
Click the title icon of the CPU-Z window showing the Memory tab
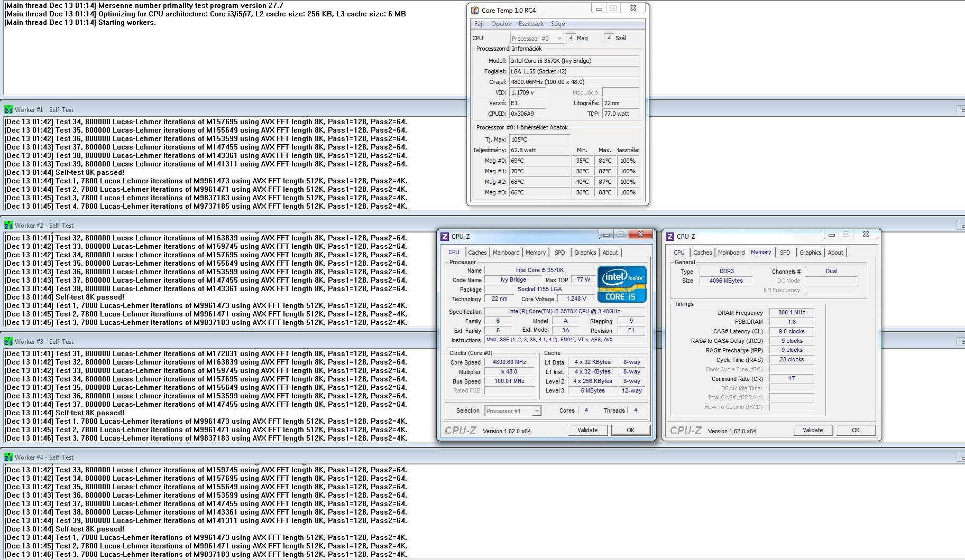tap(670, 237)
